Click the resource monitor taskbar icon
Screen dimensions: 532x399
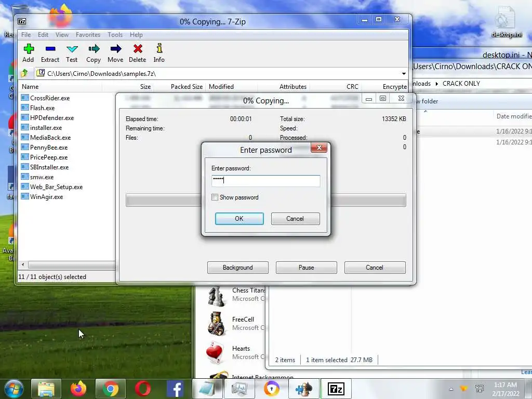239,389
